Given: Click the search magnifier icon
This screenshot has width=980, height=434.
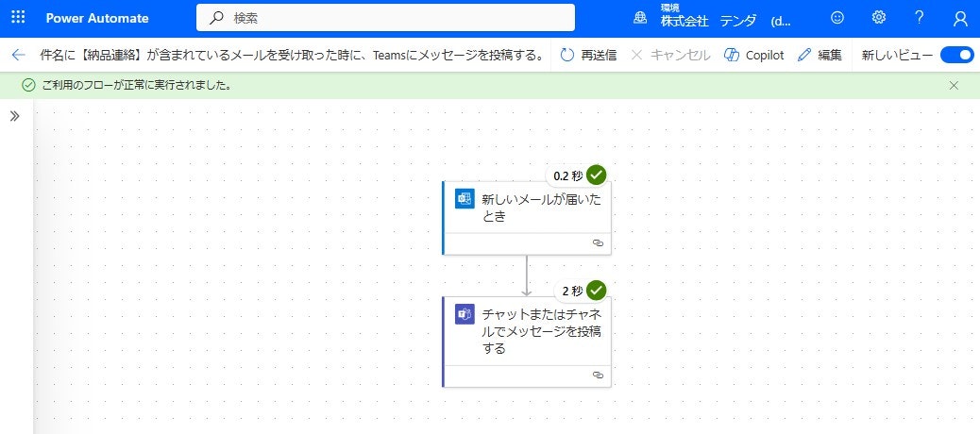Looking at the screenshot, I should point(216,18).
